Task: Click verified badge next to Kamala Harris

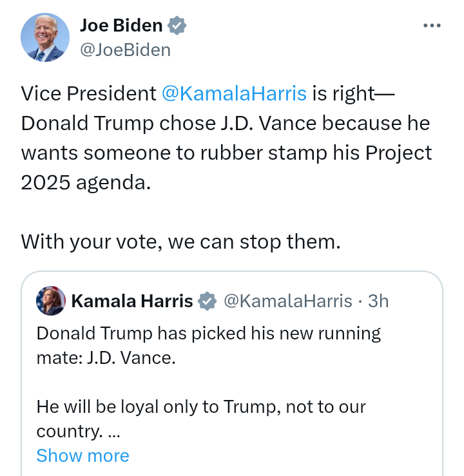Action: 207,301
